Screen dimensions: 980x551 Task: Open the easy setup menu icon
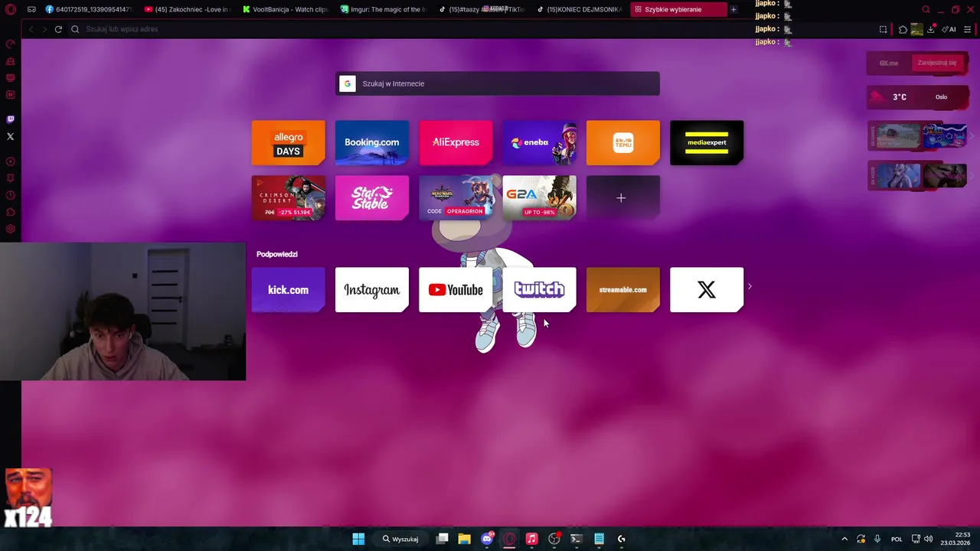967,29
